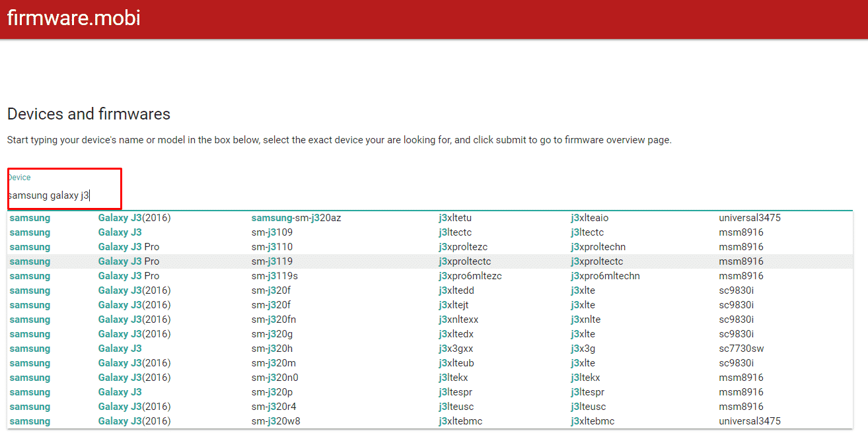Select Galaxy J3 Pro sm-j3110 suggestion
Screen dimensions: 868x437
click(271, 247)
